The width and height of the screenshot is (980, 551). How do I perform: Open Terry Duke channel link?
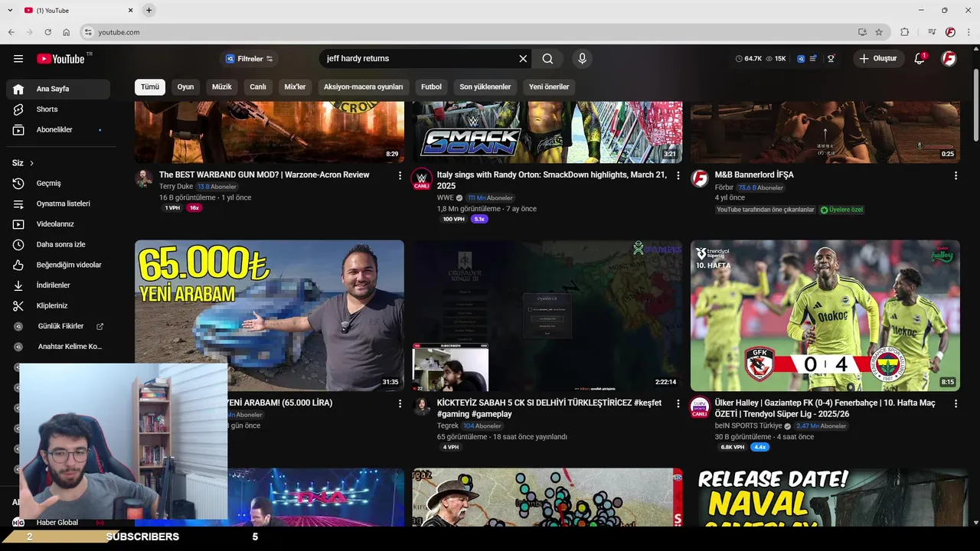click(x=176, y=187)
